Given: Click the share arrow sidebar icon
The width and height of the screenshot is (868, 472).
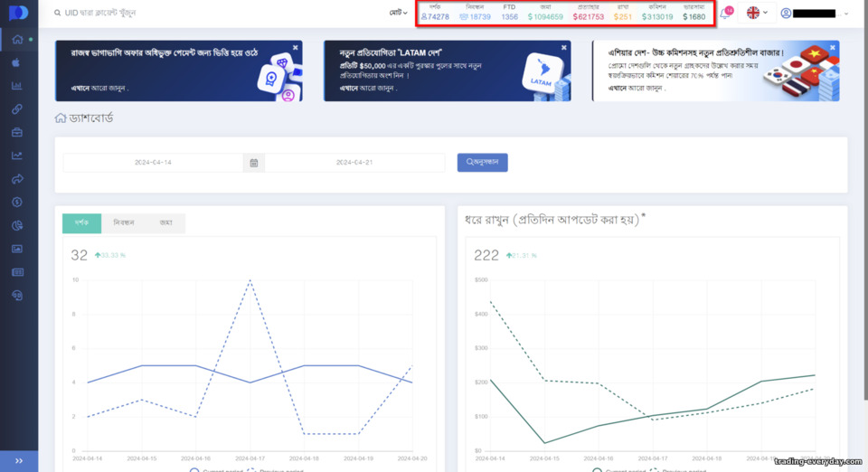Looking at the screenshot, I should 17,179.
